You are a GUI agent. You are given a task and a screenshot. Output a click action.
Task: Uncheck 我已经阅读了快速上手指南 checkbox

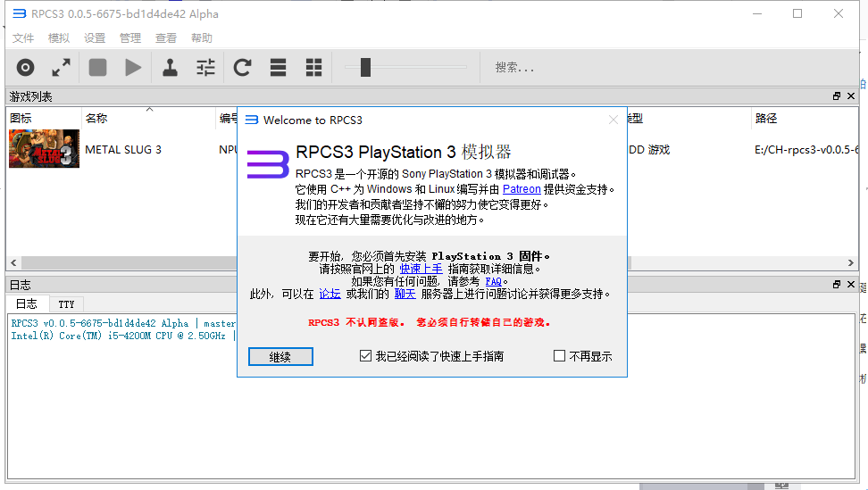pyautogui.click(x=365, y=356)
